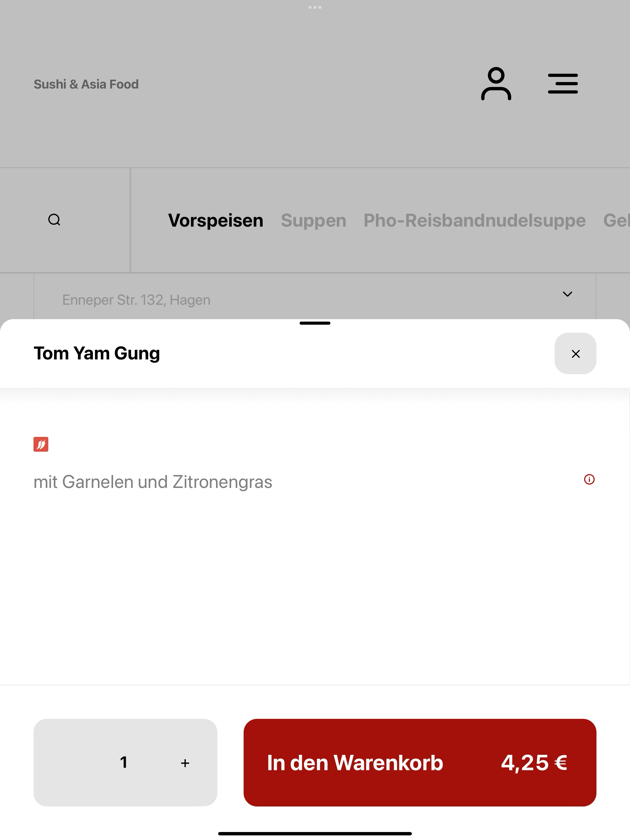
Task: Tap the mit Garnelen und Zitronengras description
Action: pos(153,482)
